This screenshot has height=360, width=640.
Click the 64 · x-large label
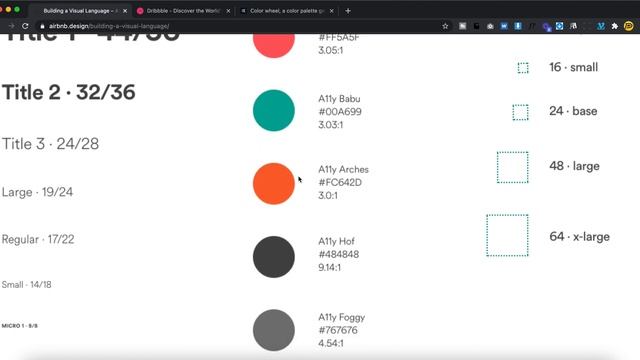pos(579,237)
